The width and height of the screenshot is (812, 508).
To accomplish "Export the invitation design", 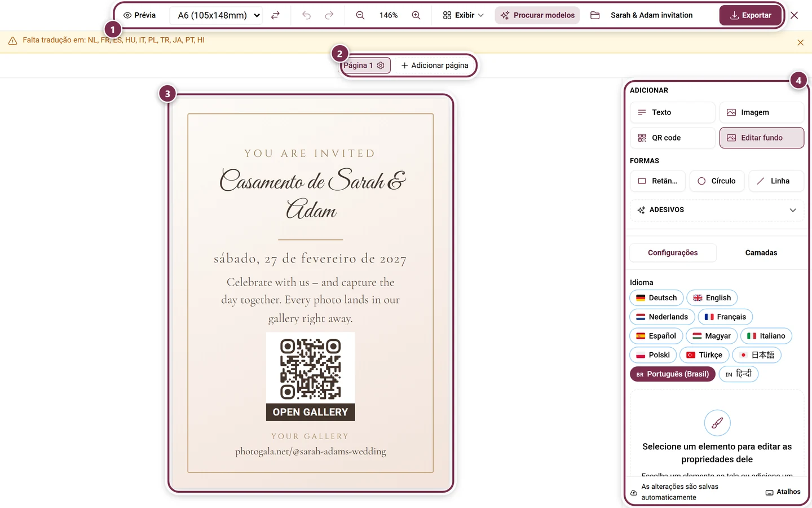I will pos(751,15).
